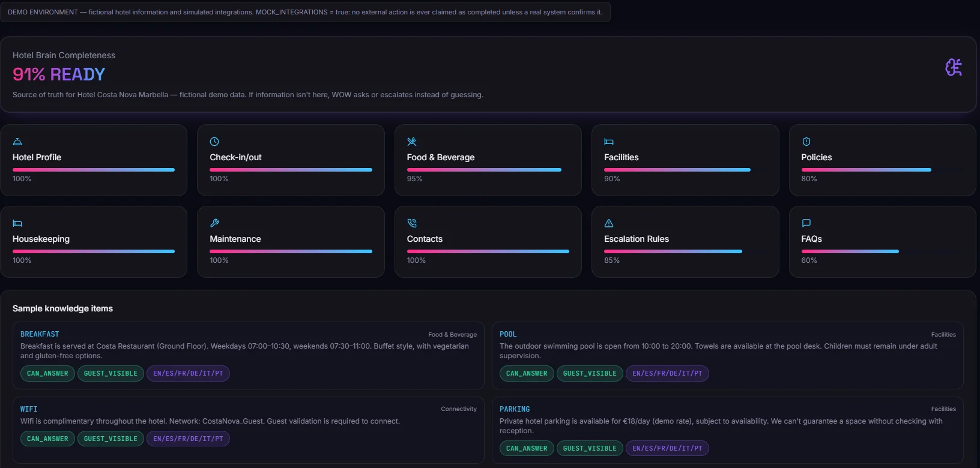Click the brain icon in the completeness header
The image size is (980, 468).
pyautogui.click(x=954, y=67)
